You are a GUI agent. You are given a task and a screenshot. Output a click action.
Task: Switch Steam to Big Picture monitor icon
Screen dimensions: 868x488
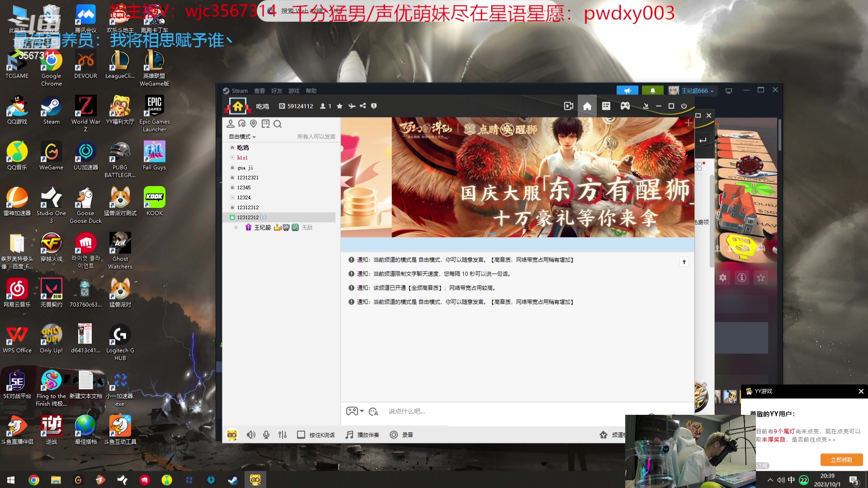click(x=729, y=91)
